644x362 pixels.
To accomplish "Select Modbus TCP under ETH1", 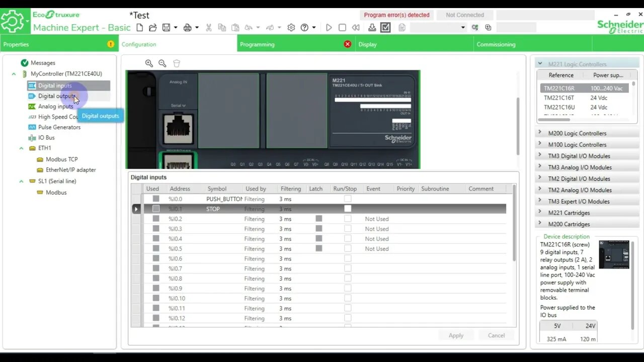I will 61,159.
